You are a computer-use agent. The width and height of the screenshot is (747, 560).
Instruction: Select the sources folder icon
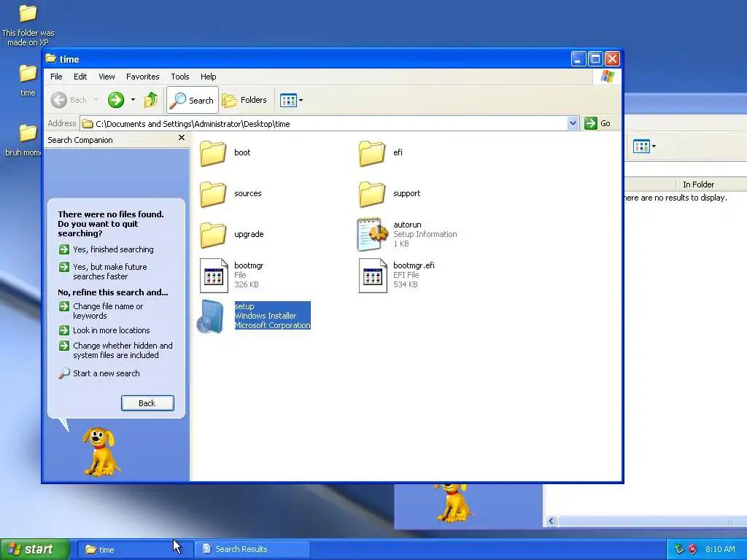pos(212,194)
